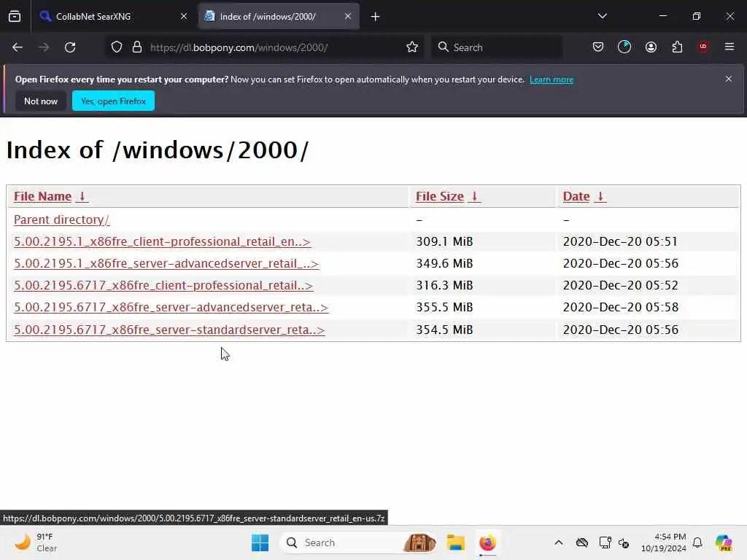The height and width of the screenshot is (560, 747).
Task: Switch to the CollabNet SearXNG tab
Action: point(114,16)
